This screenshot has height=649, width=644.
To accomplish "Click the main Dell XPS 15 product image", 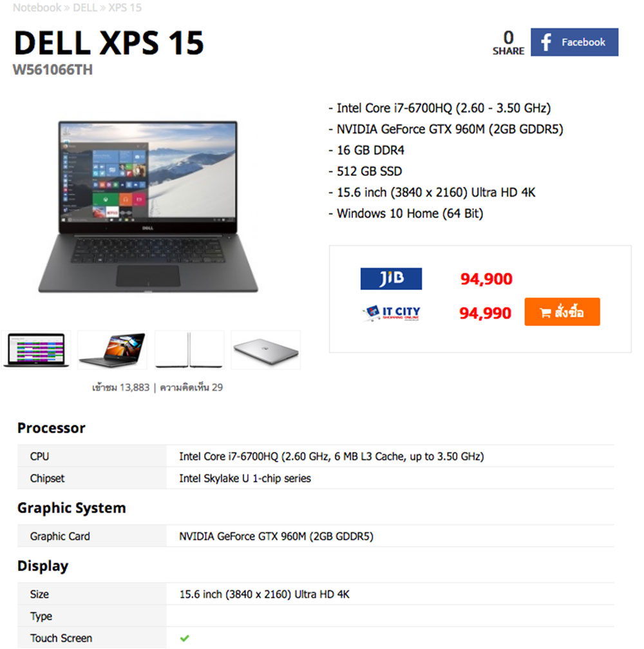I will pyautogui.click(x=148, y=206).
